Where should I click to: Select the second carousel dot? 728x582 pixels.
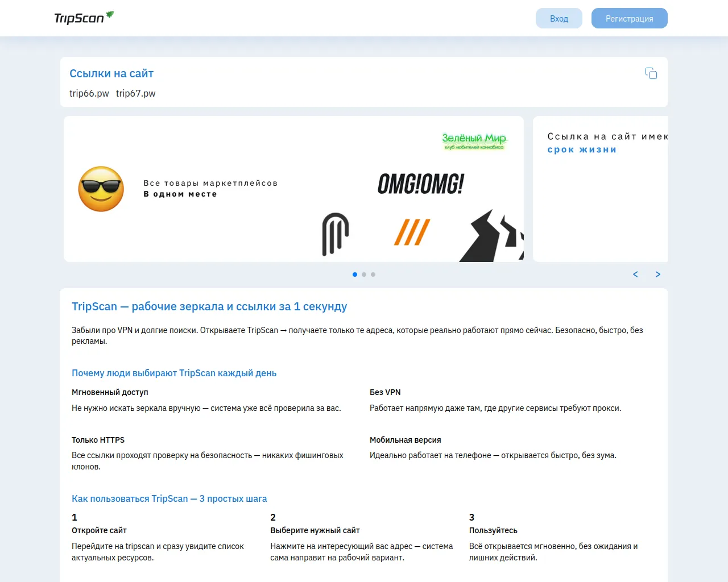364,275
